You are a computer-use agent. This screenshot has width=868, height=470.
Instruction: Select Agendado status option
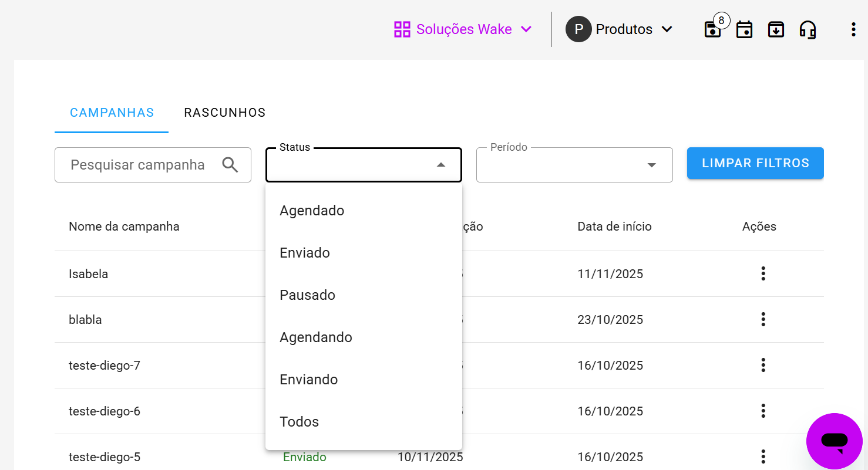312,211
